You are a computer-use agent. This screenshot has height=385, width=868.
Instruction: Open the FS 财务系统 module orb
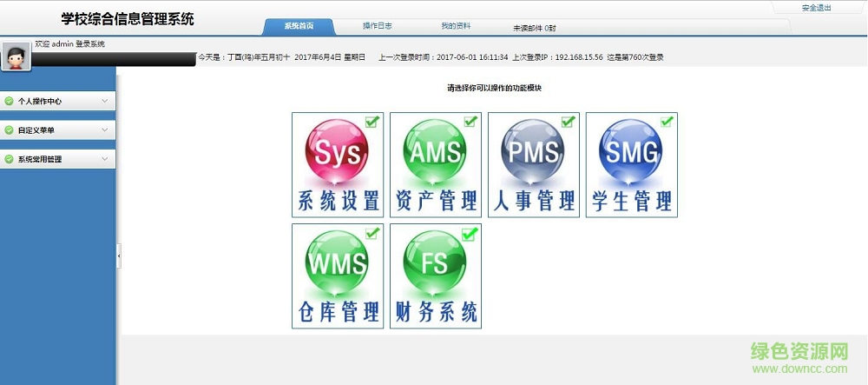pos(435,263)
